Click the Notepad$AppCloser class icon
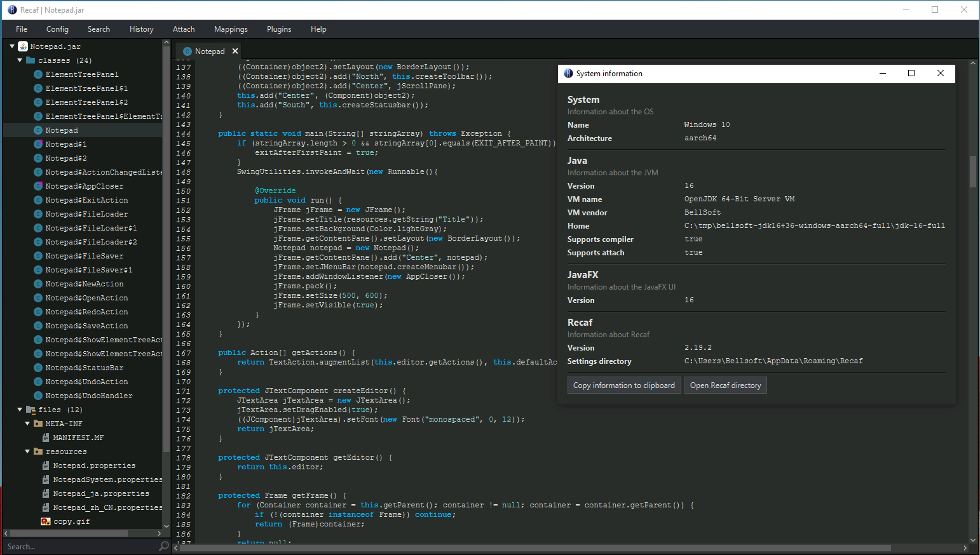The height and width of the screenshot is (555, 980). (x=38, y=186)
